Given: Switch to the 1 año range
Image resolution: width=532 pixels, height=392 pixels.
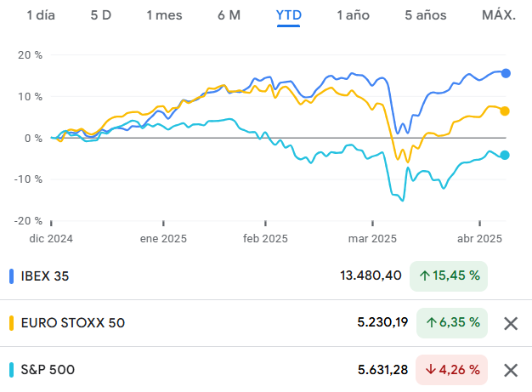Looking at the screenshot, I should 353,15.
